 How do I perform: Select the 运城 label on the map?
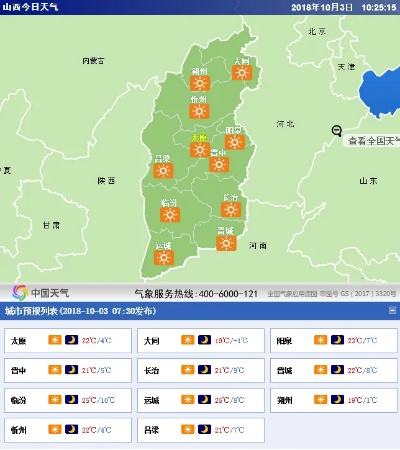[163, 246]
